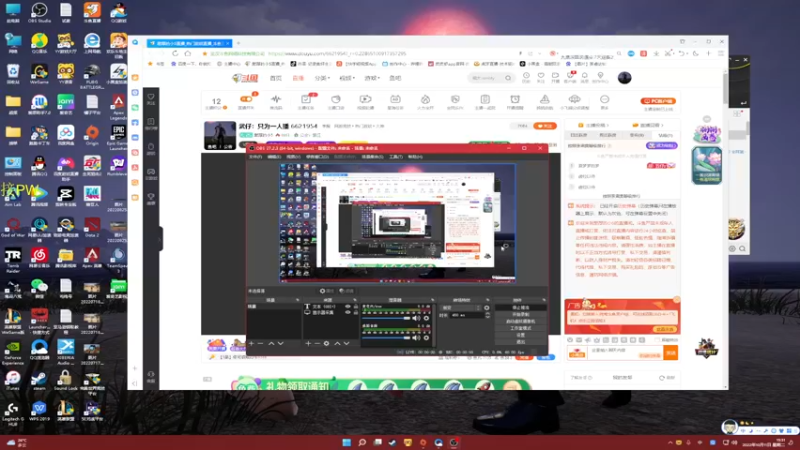Viewport: 800px width, 450px height.
Task: Open settings gear for the first mixer channel
Action: [x=427, y=318]
